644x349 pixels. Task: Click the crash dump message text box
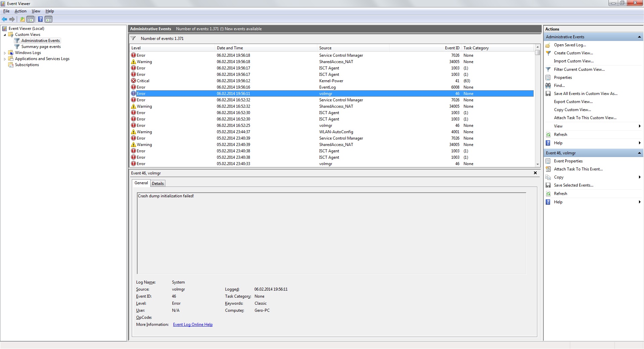tap(331, 233)
